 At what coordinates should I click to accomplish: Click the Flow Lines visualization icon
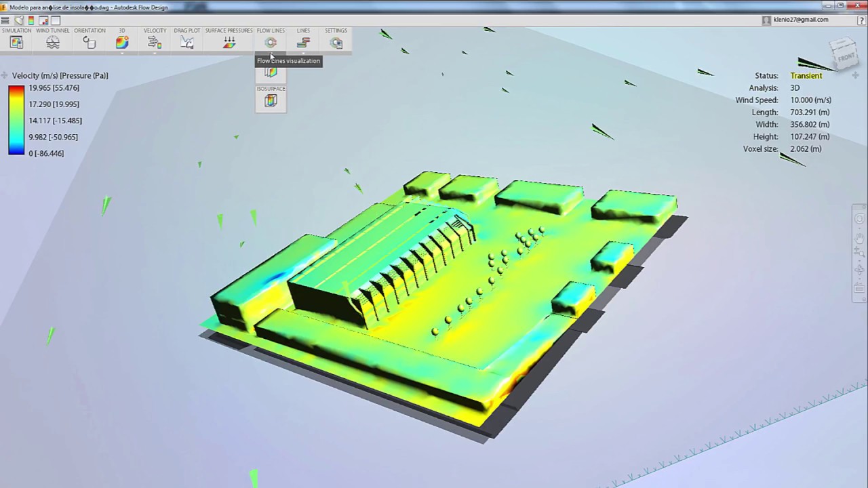tap(271, 43)
